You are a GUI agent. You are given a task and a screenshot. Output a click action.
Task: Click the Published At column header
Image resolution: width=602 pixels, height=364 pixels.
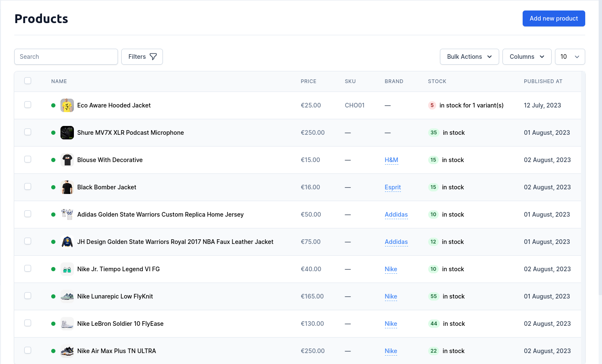pyautogui.click(x=543, y=81)
